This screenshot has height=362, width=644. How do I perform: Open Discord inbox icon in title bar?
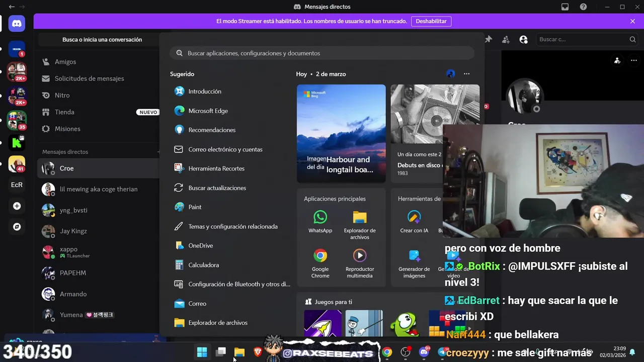click(565, 7)
